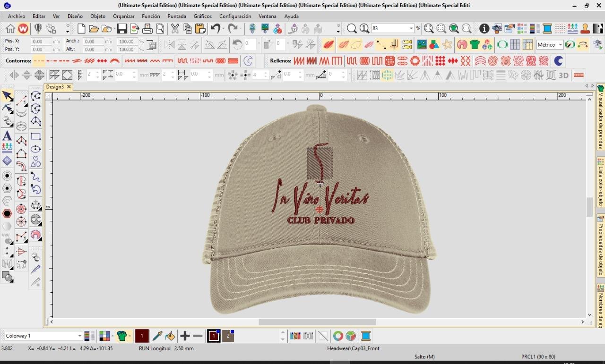Click the Save design floppy disk icon
605x364 pixels.
pyautogui.click(x=122, y=29)
